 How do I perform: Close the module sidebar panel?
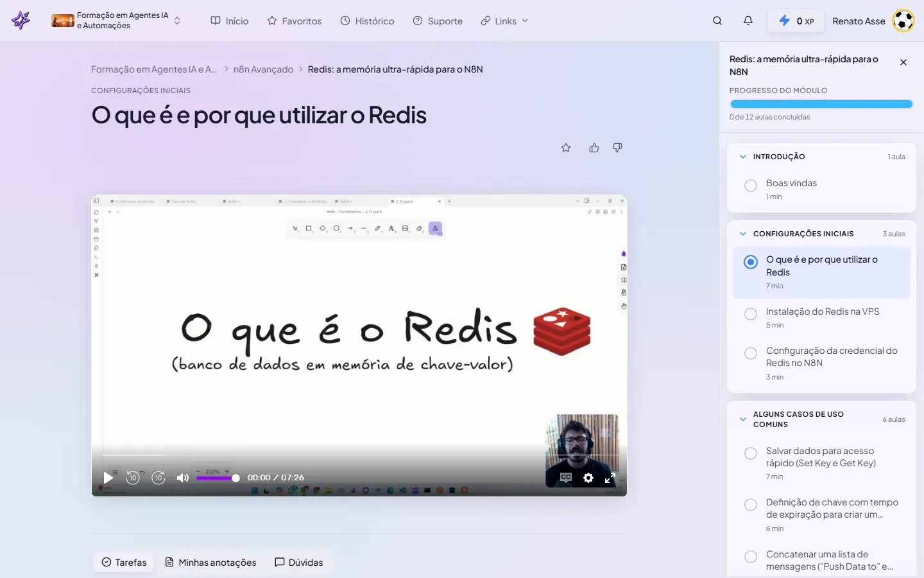click(903, 62)
